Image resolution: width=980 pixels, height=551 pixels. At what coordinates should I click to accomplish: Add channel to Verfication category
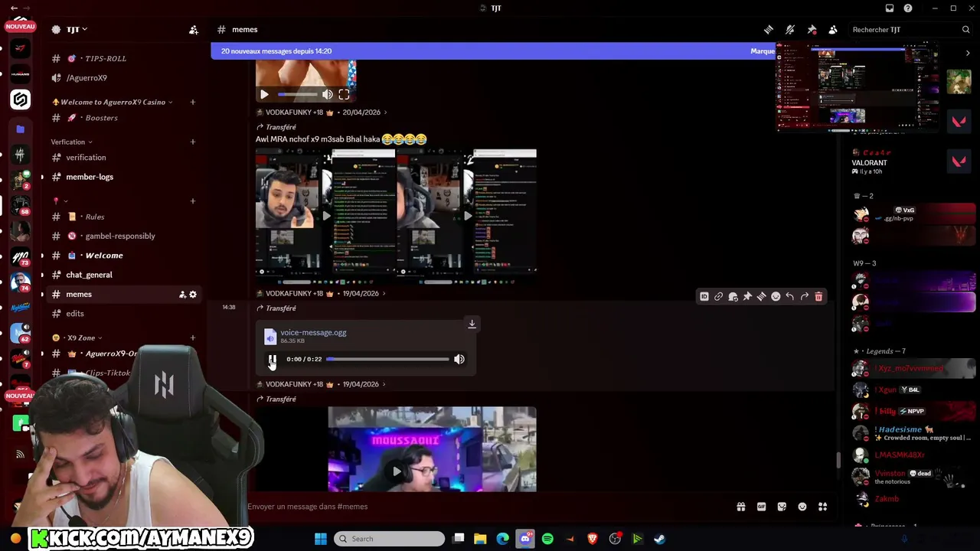[193, 142]
